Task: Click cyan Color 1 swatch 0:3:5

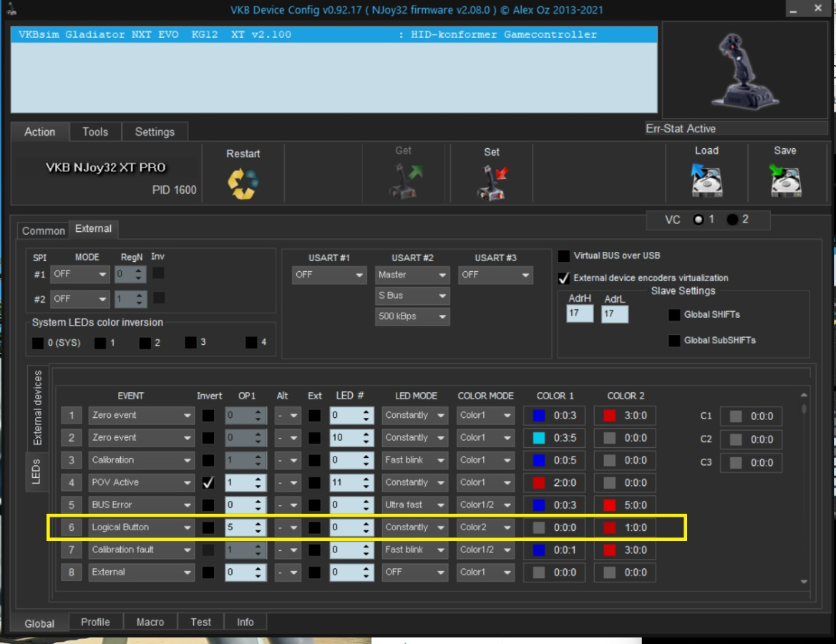Action: click(x=539, y=438)
